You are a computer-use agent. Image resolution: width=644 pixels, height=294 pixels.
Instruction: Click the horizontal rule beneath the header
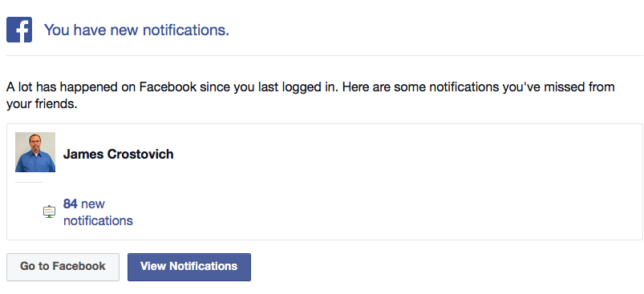325,55
